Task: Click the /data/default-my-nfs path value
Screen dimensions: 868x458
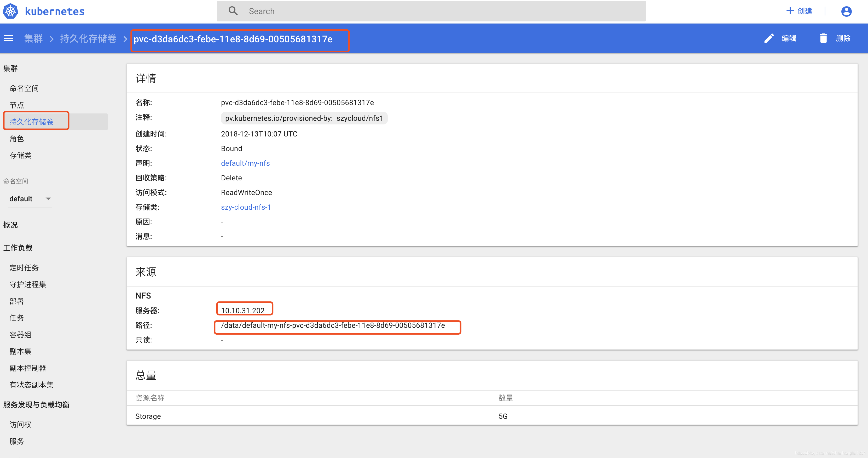Action: pyautogui.click(x=333, y=325)
